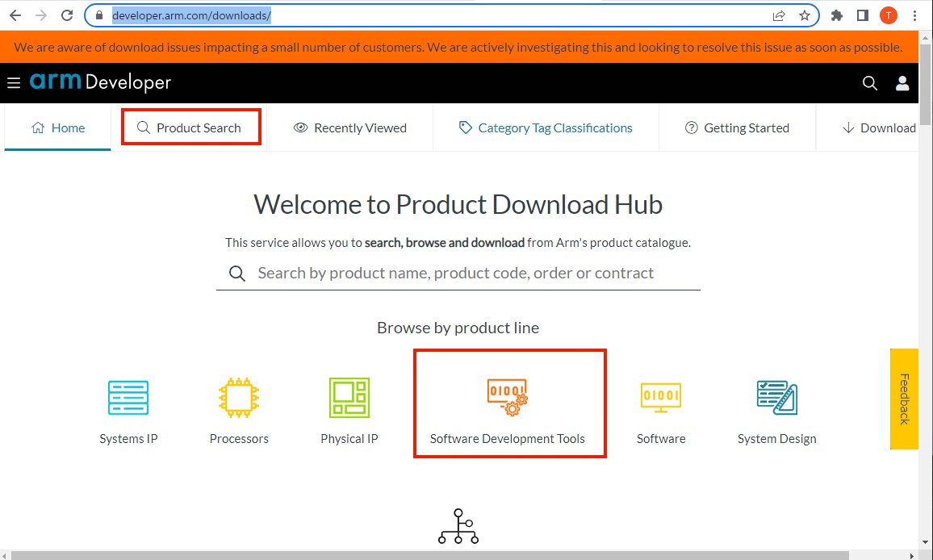
Task: Focus the product name search field
Action: click(x=458, y=274)
